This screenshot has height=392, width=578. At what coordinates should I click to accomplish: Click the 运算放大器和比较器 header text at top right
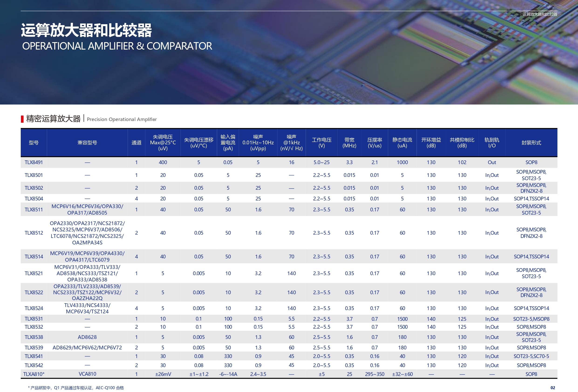540,14
